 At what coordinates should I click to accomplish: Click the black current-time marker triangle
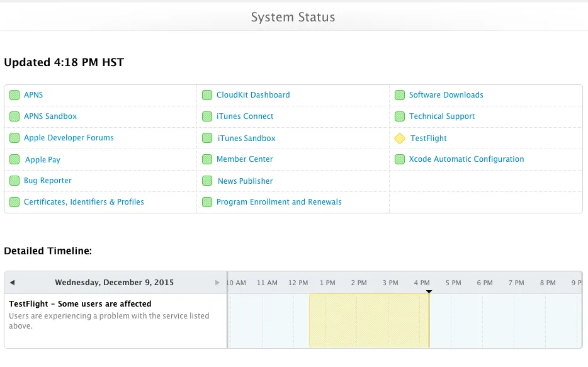click(x=429, y=291)
